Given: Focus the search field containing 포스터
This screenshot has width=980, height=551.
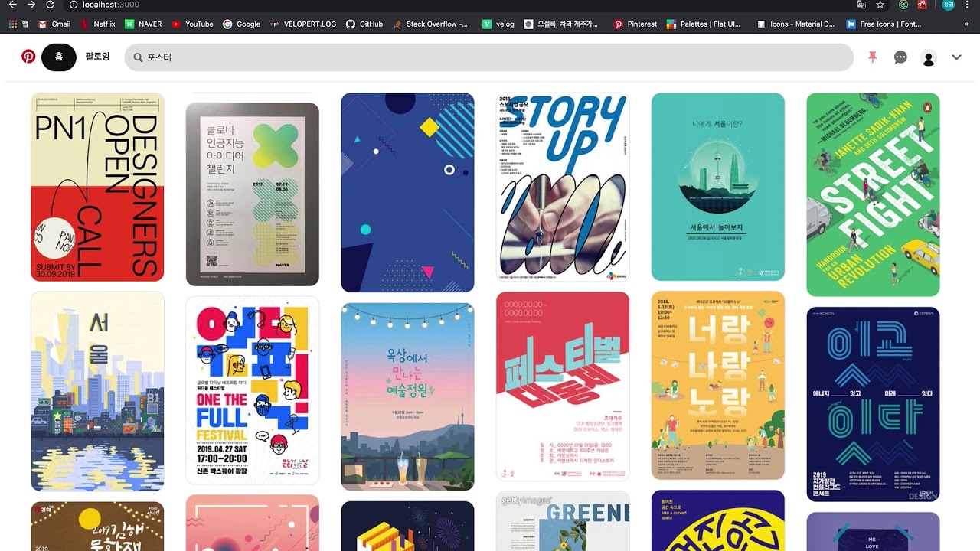Looking at the screenshot, I should pyautogui.click(x=490, y=57).
